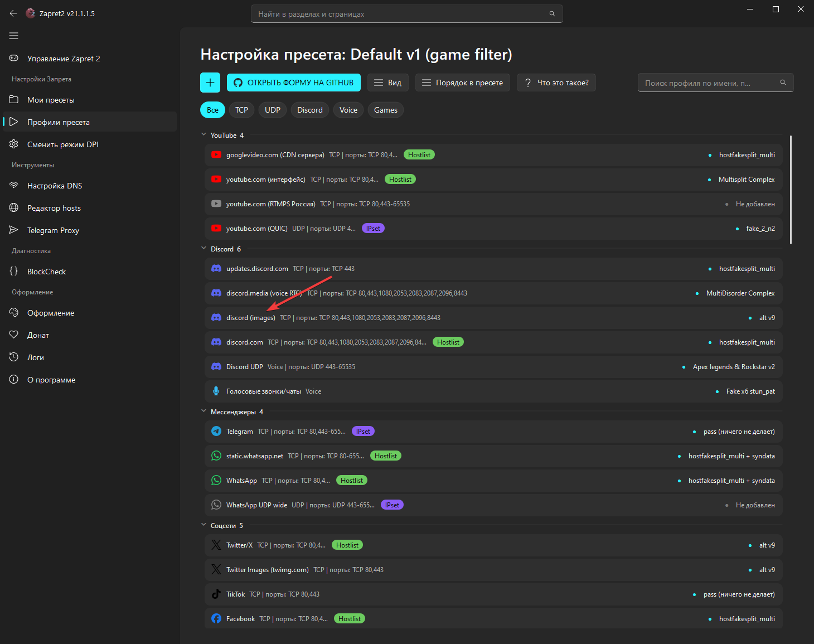Open the Донат page
Viewport: 814px width, 644px height.
coord(90,335)
